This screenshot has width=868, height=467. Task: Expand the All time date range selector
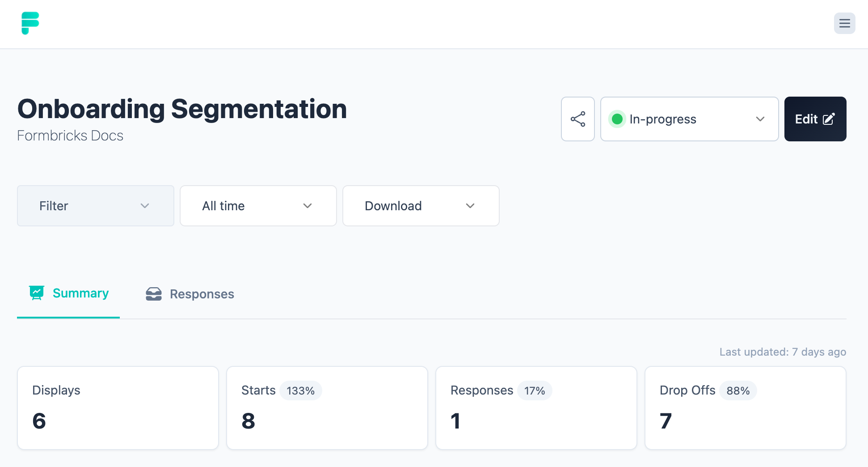(x=258, y=206)
